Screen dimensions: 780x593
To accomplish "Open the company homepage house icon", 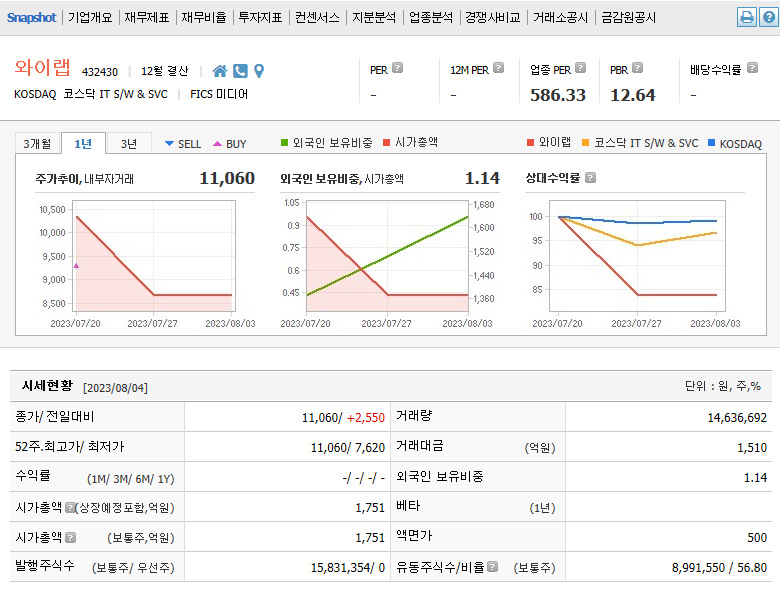I will tap(219, 71).
